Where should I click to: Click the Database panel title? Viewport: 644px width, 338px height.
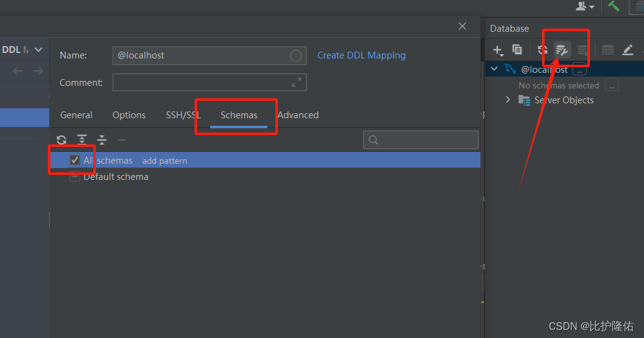click(x=509, y=29)
